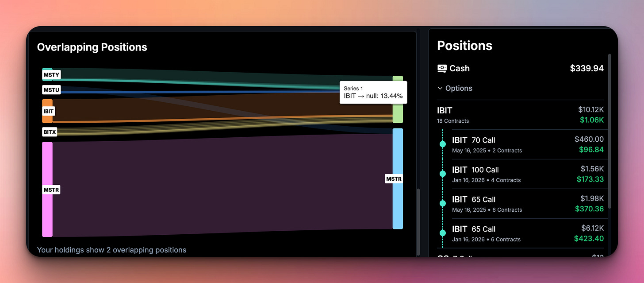
Task: Click 'Your holdings show 2 overlapping positions' text
Action: [111, 250]
